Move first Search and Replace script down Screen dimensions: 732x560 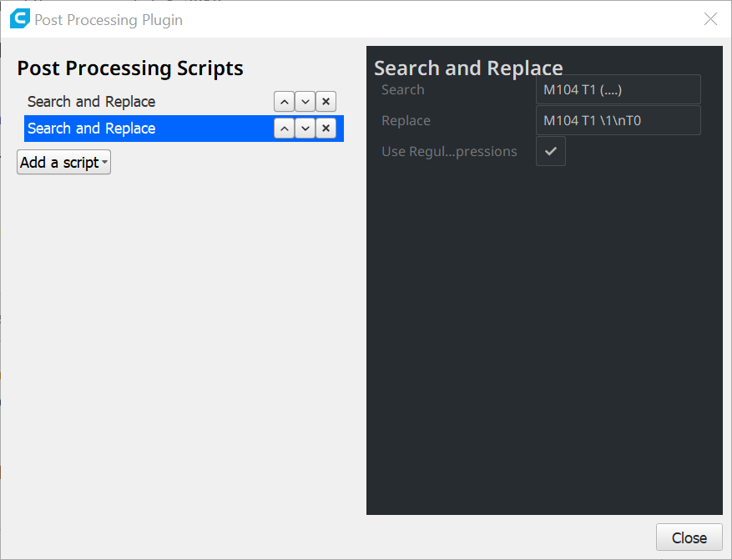pyautogui.click(x=305, y=102)
